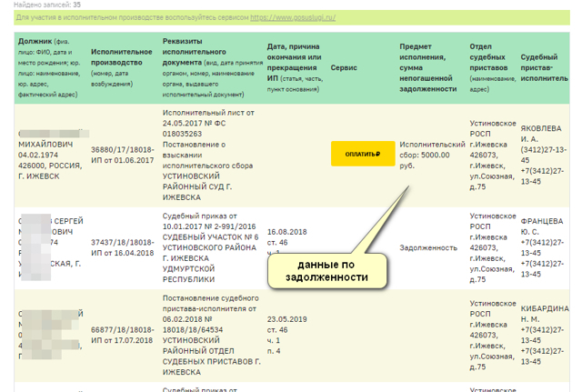This screenshot has width=582, height=392.
Task: Select case number 37437/18/18018-ИП
Action: tap(123, 247)
